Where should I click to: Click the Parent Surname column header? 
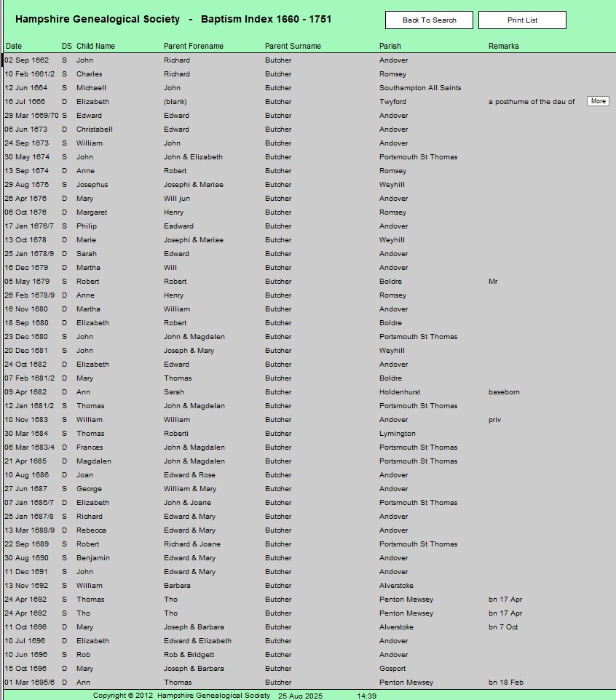[293, 47]
